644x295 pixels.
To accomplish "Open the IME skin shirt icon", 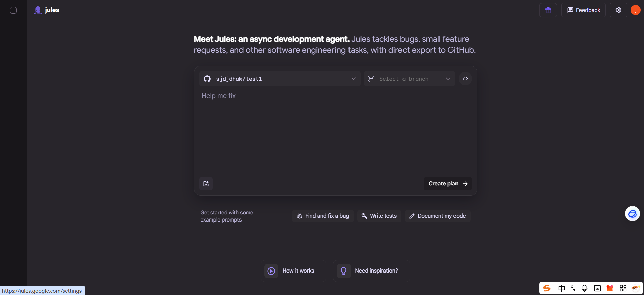I will coord(610,288).
